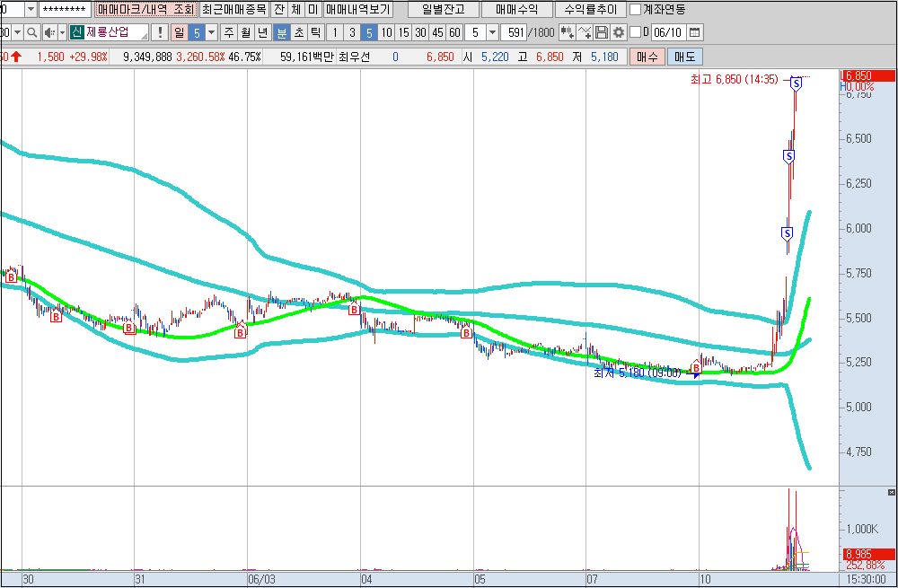Viewport: 898px width, 588px height.
Task: Select the 체 button
Action: [296, 10]
